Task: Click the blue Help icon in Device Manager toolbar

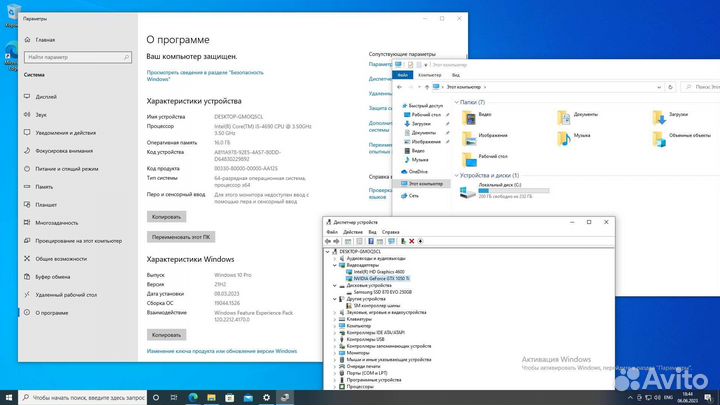Action: point(371,241)
